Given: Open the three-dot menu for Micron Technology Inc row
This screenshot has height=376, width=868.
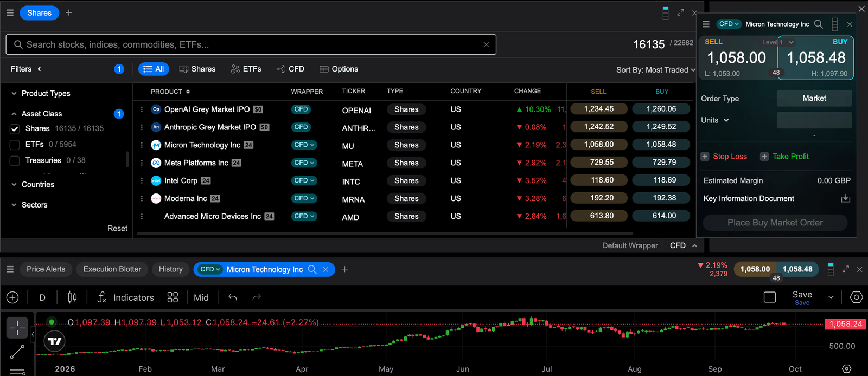Looking at the screenshot, I should (x=142, y=145).
